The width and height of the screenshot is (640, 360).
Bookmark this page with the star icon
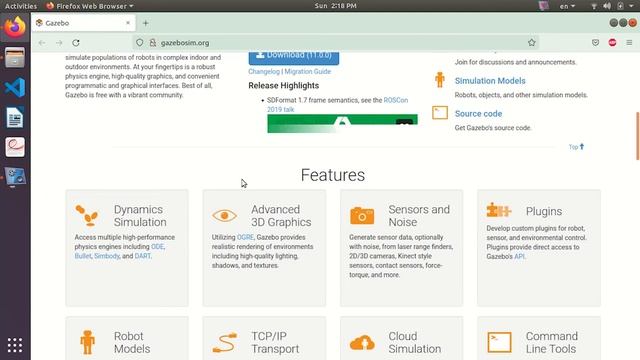click(x=531, y=42)
